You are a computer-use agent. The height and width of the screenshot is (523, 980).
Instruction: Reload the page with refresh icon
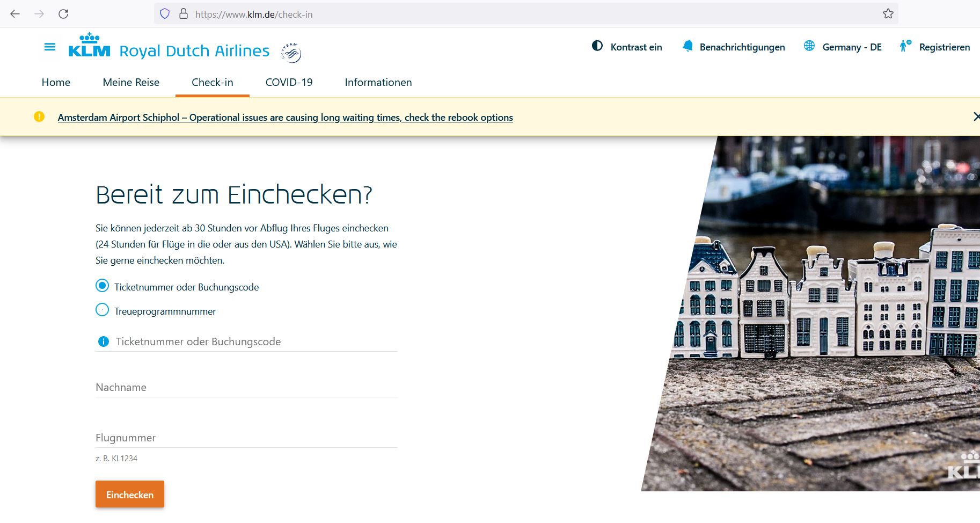[63, 14]
